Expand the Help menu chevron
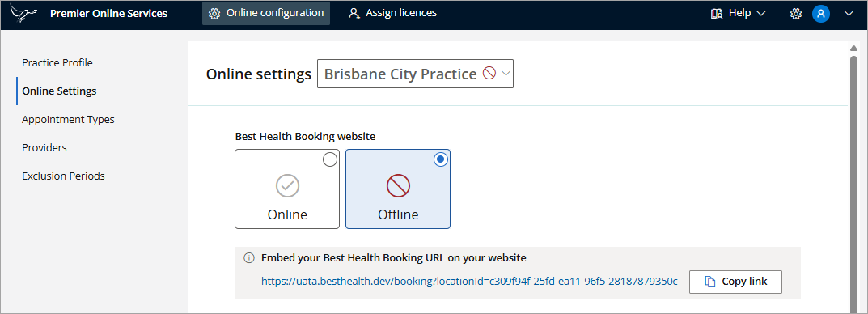The image size is (868, 314). pyautogui.click(x=760, y=13)
